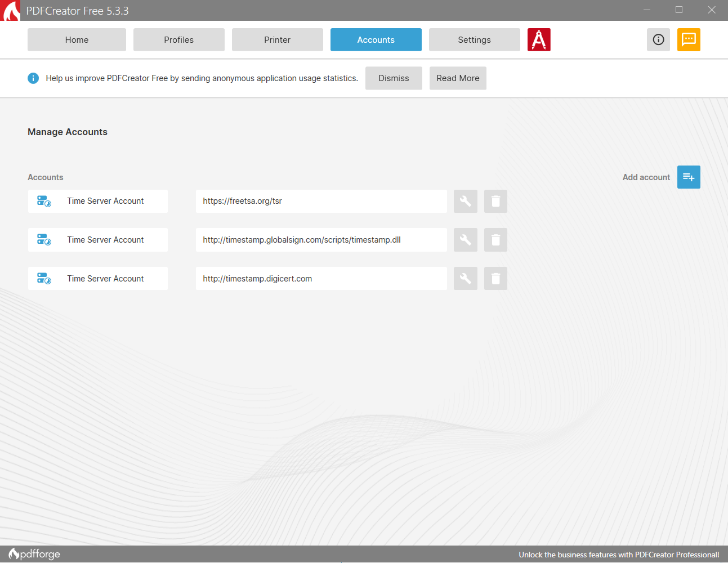Click the PDFCreator flame logo in title bar
728x563 pixels.
click(x=10, y=11)
